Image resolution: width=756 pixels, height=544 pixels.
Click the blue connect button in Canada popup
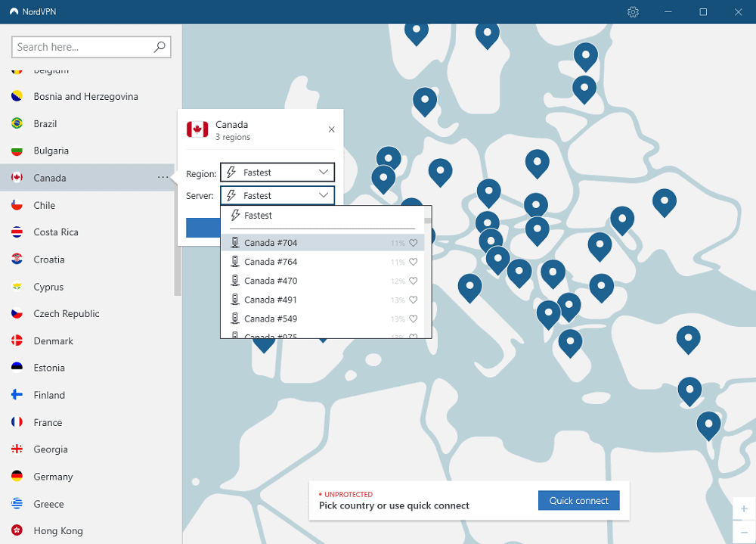tap(203, 228)
